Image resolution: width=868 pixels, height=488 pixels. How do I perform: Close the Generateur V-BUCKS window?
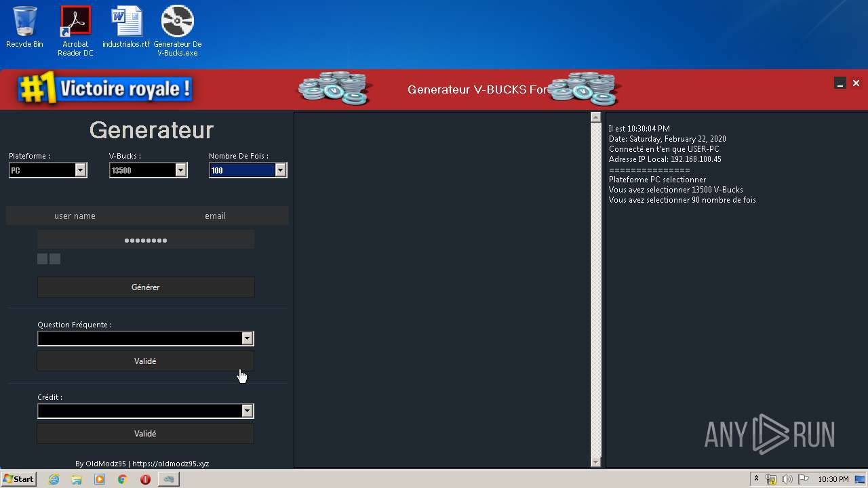856,83
